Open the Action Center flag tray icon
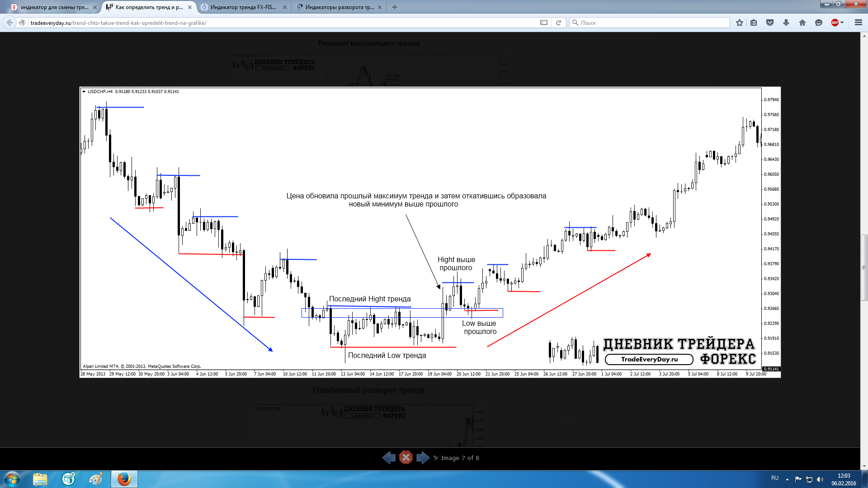Screen dimensions: 868x488 coord(798,479)
